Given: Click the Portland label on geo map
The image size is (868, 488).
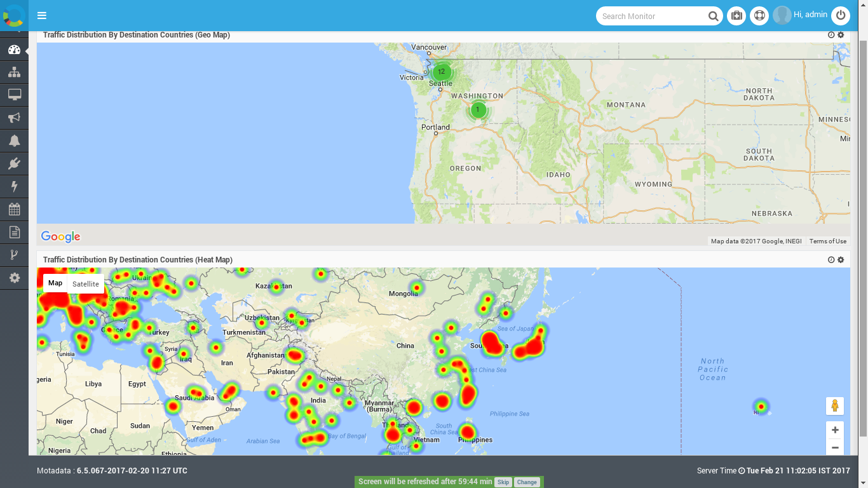Looking at the screenshot, I should point(436,127).
